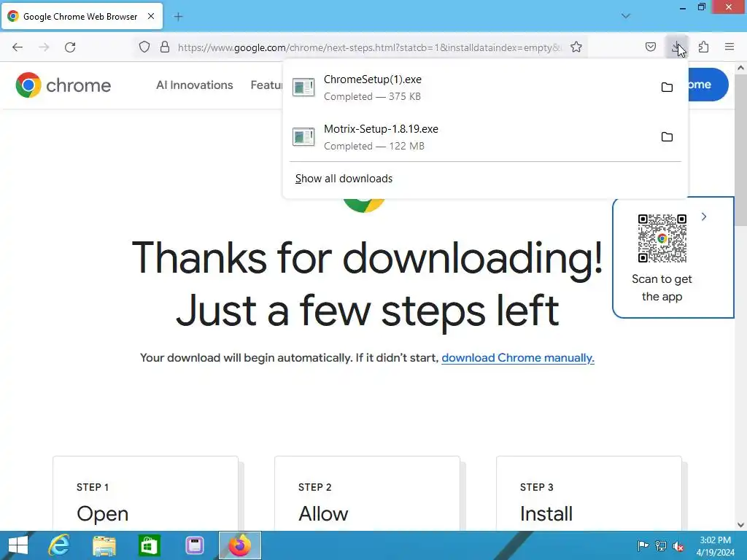The height and width of the screenshot is (560, 747).
Task: Click the STEP 2 Allow card
Action: [x=368, y=494]
